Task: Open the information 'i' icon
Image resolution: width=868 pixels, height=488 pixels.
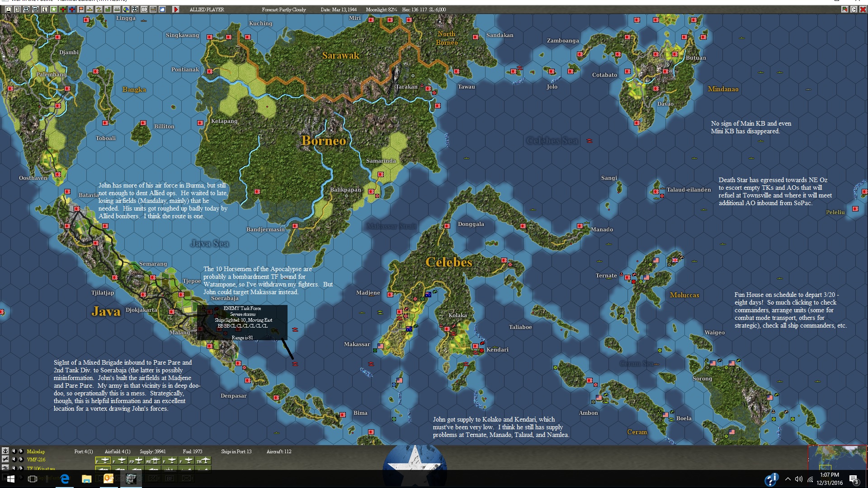Action: (x=44, y=9)
